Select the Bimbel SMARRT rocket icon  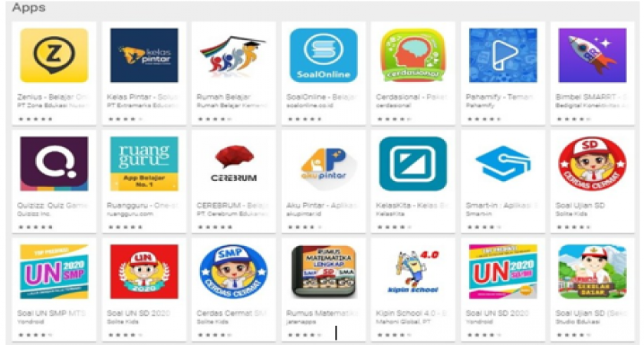pyautogui.click(x=592, y=55)
